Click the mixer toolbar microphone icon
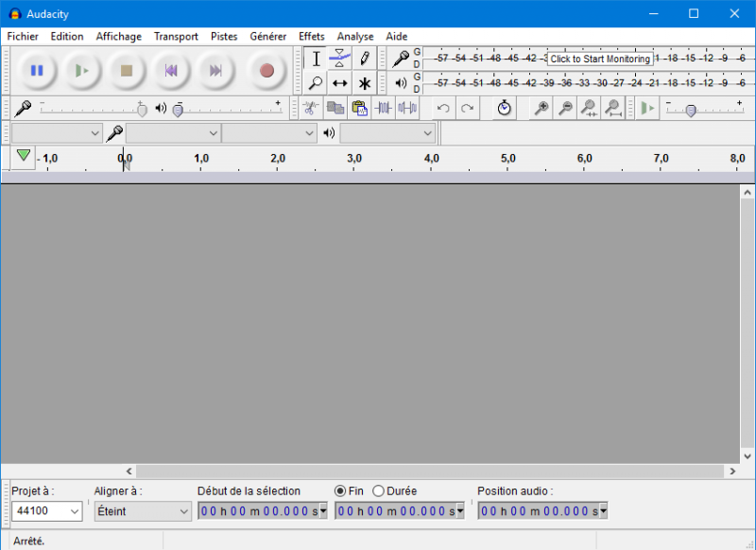The width and height of the screenshot is (756, 550). 23,109
